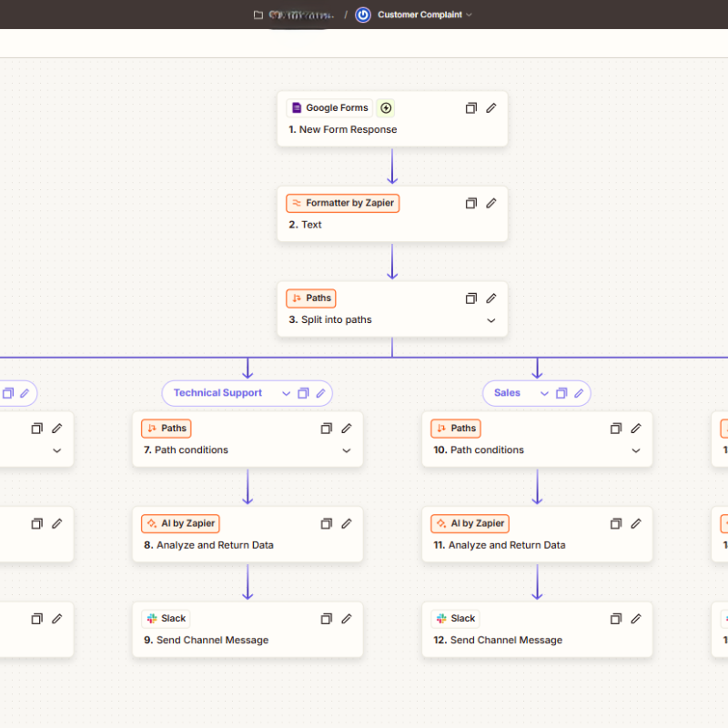Click the Paths badge on step 7
This screenshot has width=728, height=728.
tap(167, 428)
